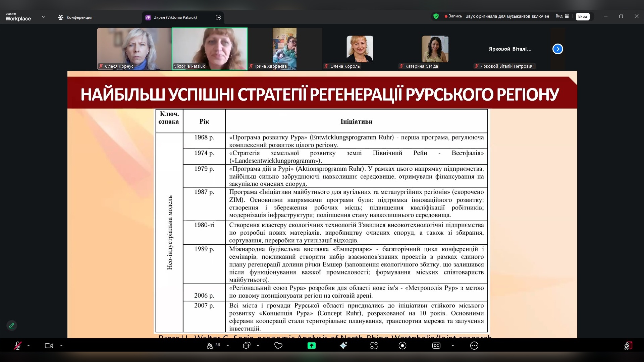
Task: Open the AI Companion sparkle icon
Action: [x=343, y=346]
